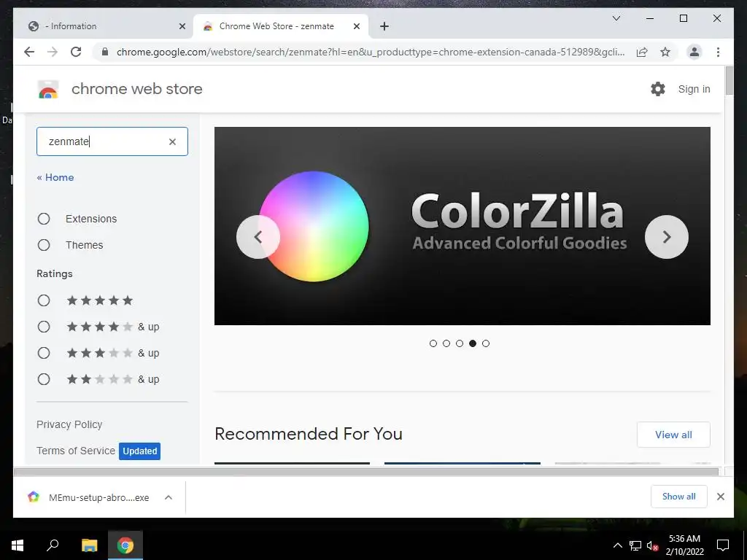Close the Information tab
747x560 pixels.
pos(182,26)
